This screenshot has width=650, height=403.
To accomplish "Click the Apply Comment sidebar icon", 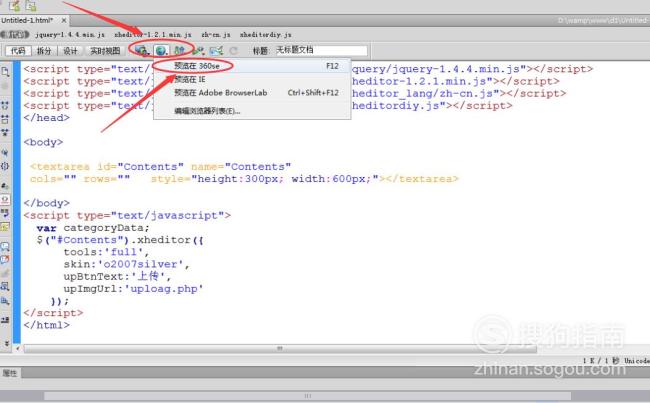I will [5, 247].
